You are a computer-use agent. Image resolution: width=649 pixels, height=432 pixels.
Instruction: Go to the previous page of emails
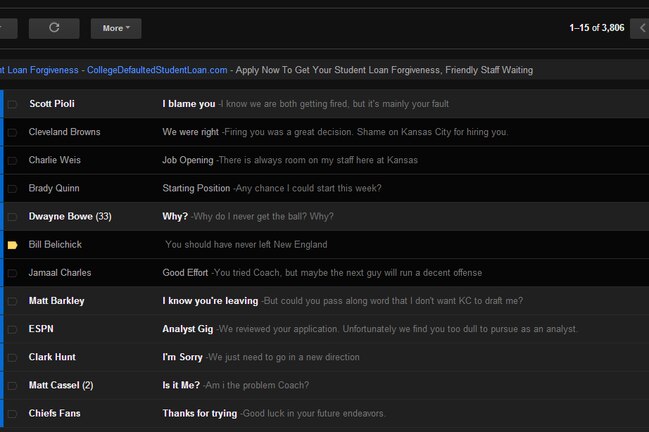click(640, 28)
